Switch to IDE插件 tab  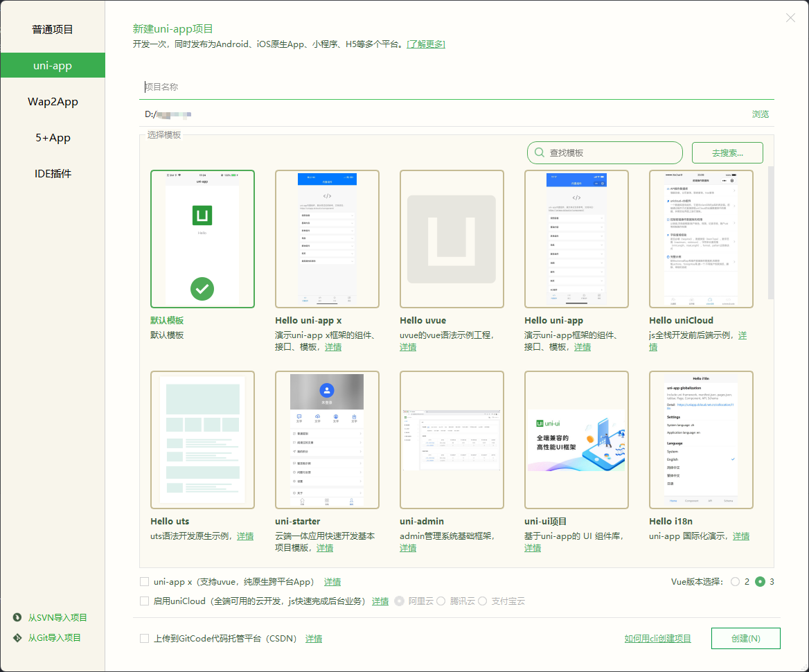(53, 173)
